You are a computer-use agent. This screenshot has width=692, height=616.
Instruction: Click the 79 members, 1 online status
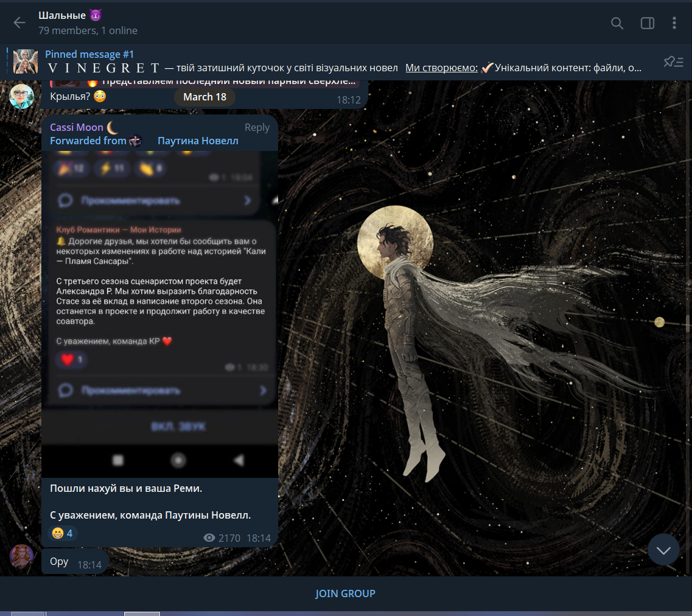[88, 30]
